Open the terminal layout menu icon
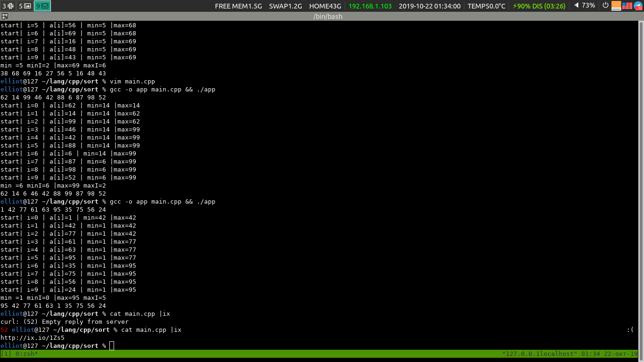The height and width of the screenshot is (362, 644). tap(5, 16)
